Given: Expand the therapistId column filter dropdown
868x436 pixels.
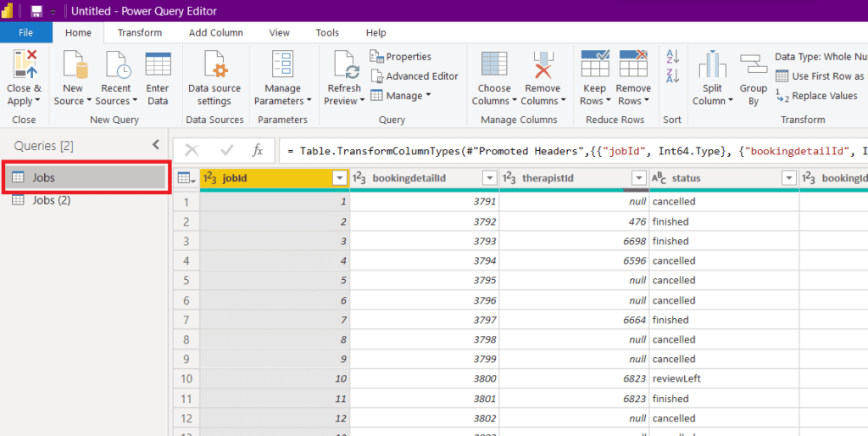Looking at the screenshot, I should pos(639,178).
